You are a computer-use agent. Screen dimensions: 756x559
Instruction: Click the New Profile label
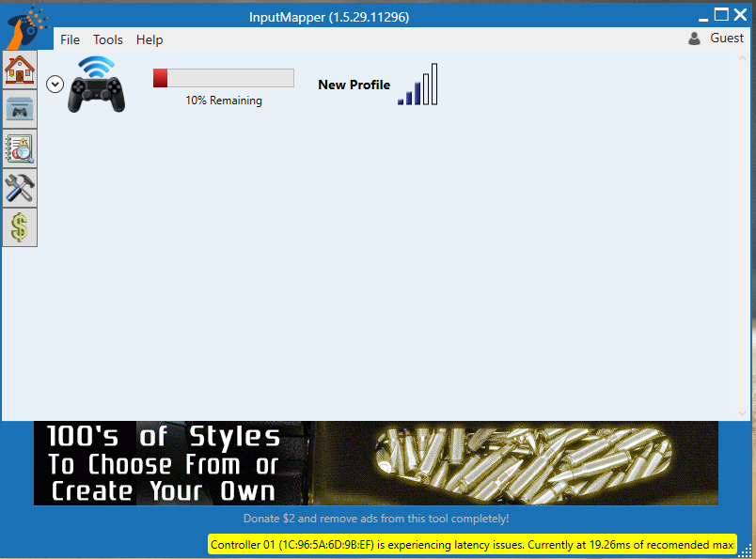(x=354, y=85)
